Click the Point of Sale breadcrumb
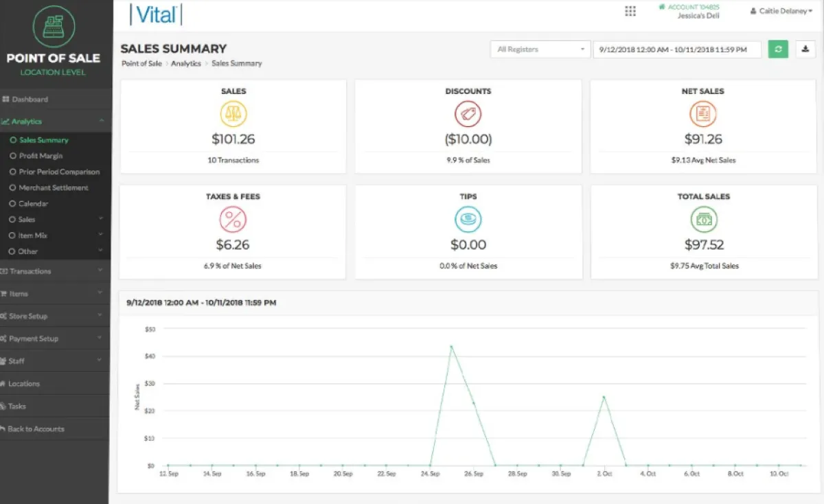This screenshot has height=504, width=824. click(x=141, y=64)
